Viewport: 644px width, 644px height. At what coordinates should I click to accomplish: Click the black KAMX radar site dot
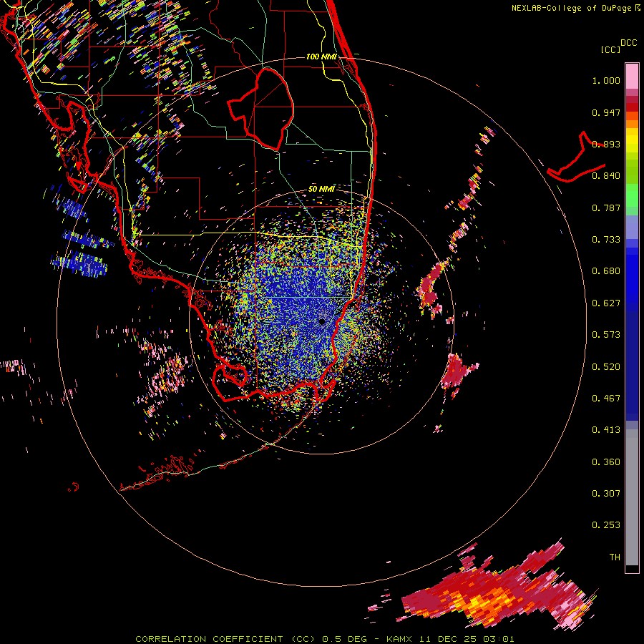pos(323,321)
